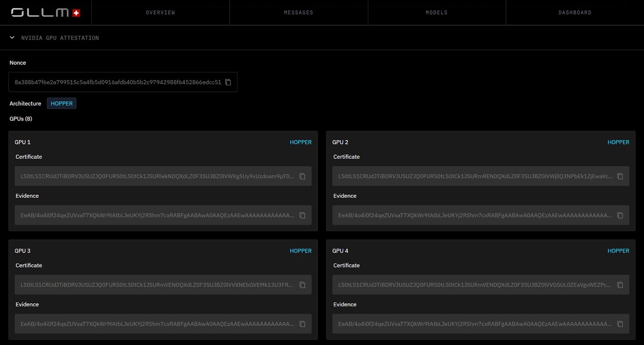Click the 'GPUs (8)' heading
This screenshot has height=345, width=644.
tap(21, 119)
